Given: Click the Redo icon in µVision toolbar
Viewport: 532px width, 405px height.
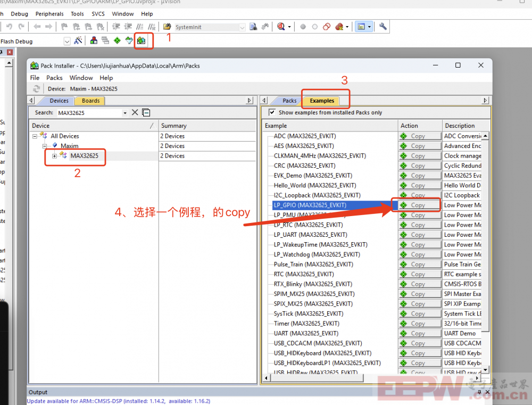Looking at the screenshot, I should (21, 27).
